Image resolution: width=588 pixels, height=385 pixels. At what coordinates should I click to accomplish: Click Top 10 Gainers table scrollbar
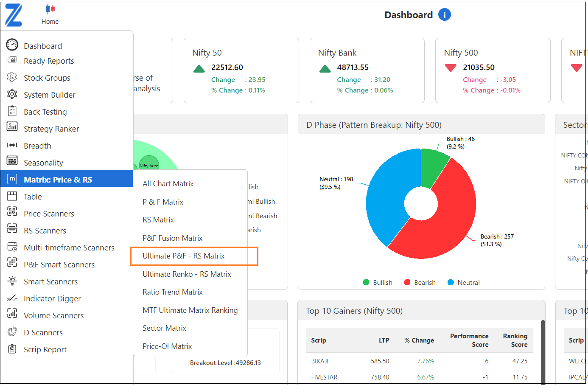click(543, 352)
